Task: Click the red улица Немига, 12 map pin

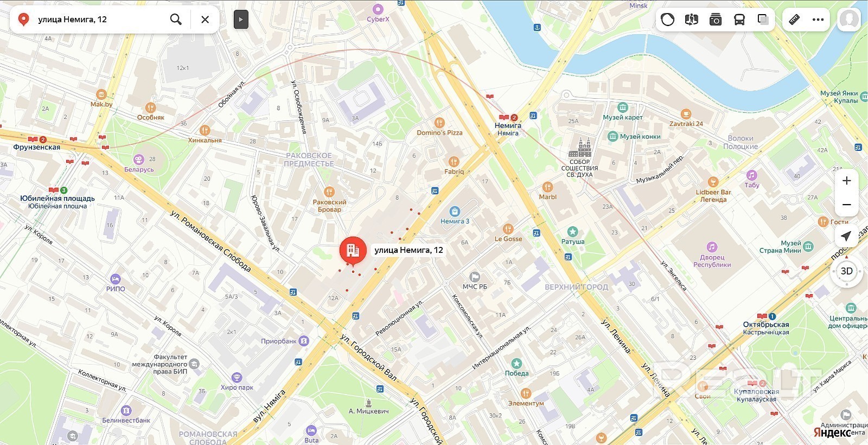Action: coord(353,251)
